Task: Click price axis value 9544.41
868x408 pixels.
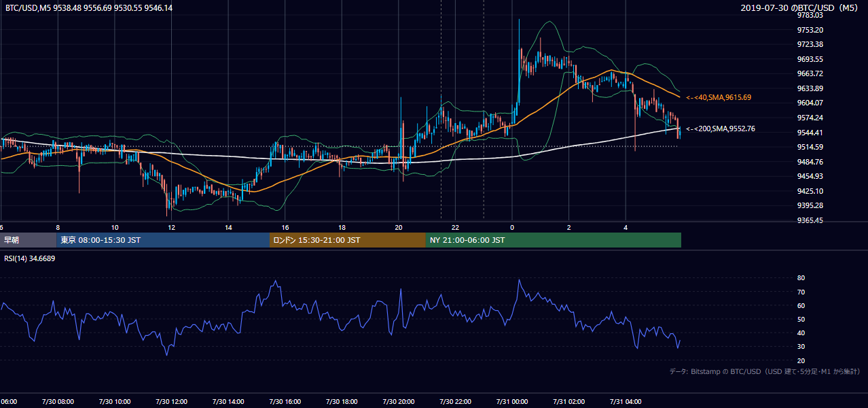Action: 810,133
